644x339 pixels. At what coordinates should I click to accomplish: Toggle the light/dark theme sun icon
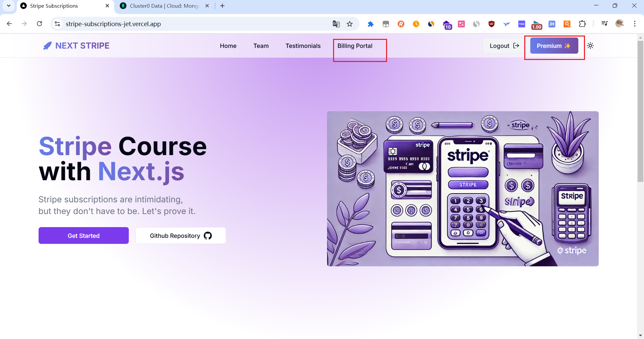(x=590, y=46)
